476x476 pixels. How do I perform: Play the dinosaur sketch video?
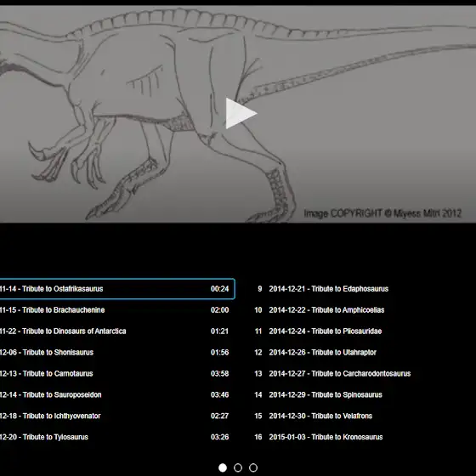point(241,113)
